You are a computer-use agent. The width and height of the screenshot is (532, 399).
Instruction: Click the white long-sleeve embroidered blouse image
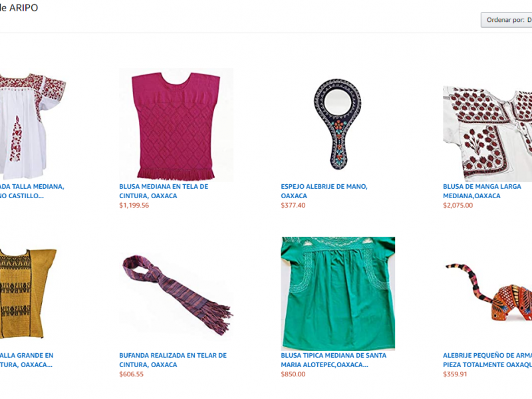coord(487,134)
